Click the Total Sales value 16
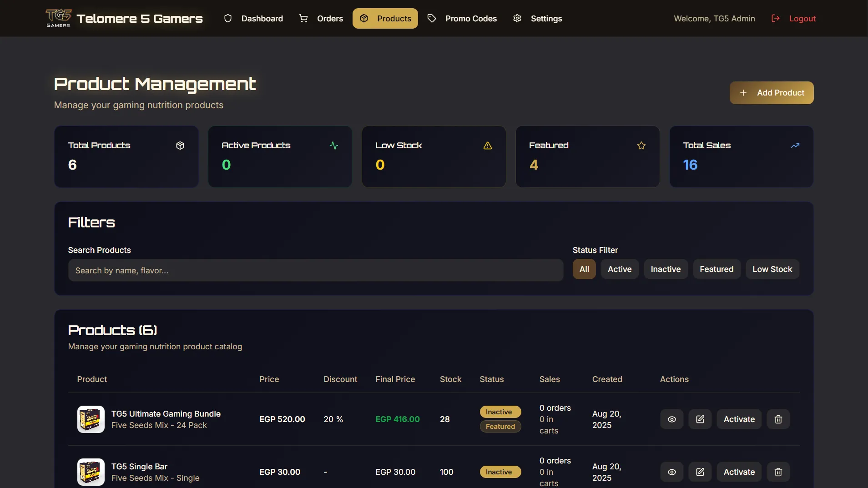868x488 pixels. pos(690,165)
